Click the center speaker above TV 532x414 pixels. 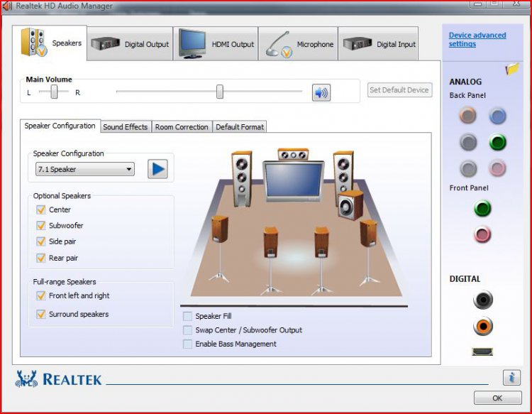click(x=293, y=154)
